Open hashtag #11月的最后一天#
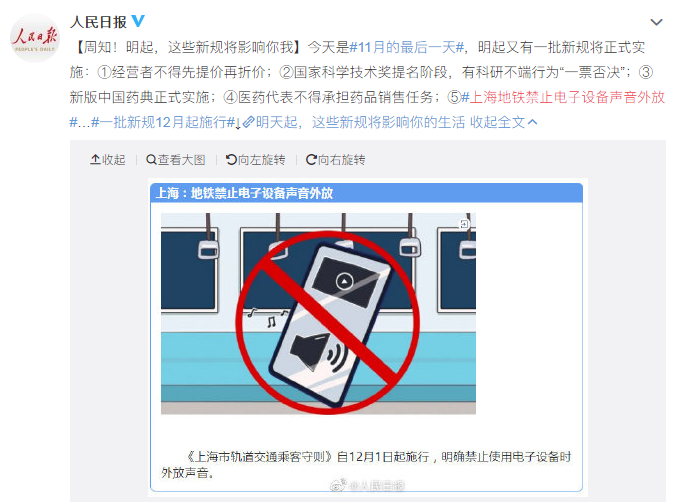 tap(406, 47)
